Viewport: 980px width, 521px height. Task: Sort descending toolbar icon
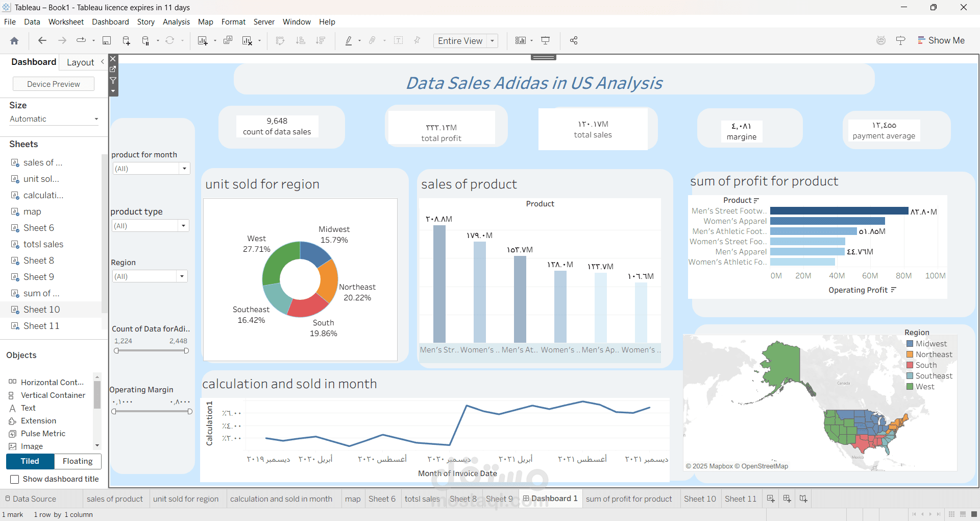click(321, 40)
